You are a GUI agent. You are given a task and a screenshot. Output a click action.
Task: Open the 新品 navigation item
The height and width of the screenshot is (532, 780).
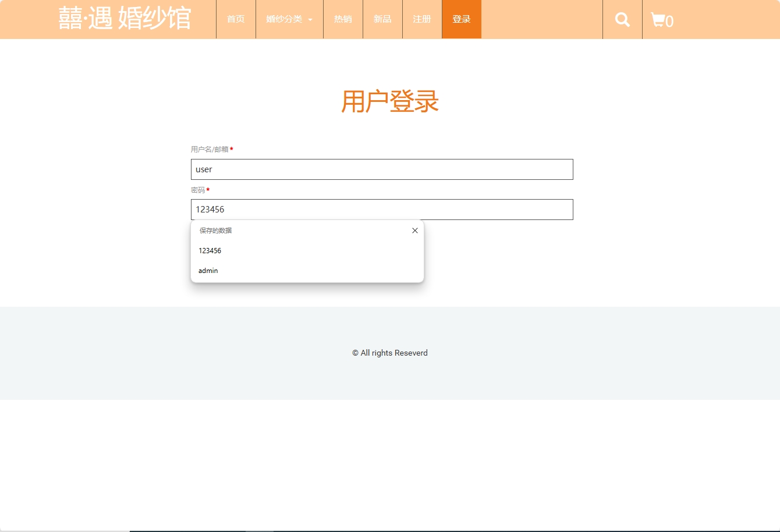(x=382, y=19)
